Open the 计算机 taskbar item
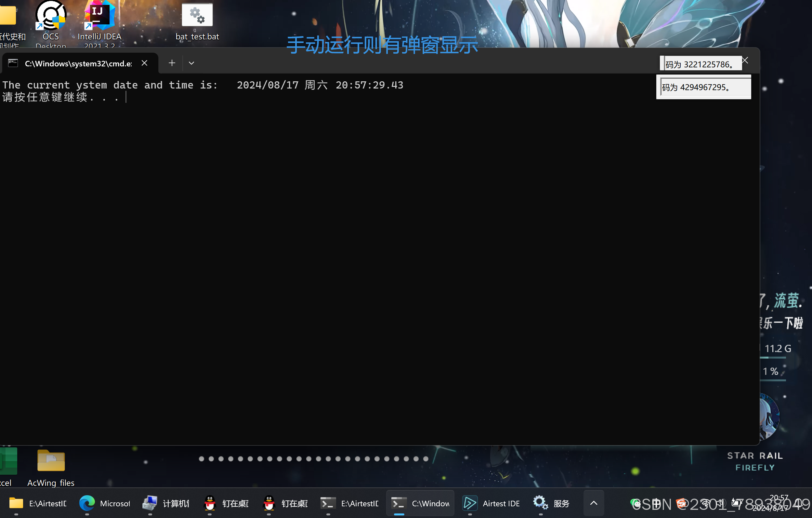The width and height of the screenshot is (812, 518). pos(165,503)
